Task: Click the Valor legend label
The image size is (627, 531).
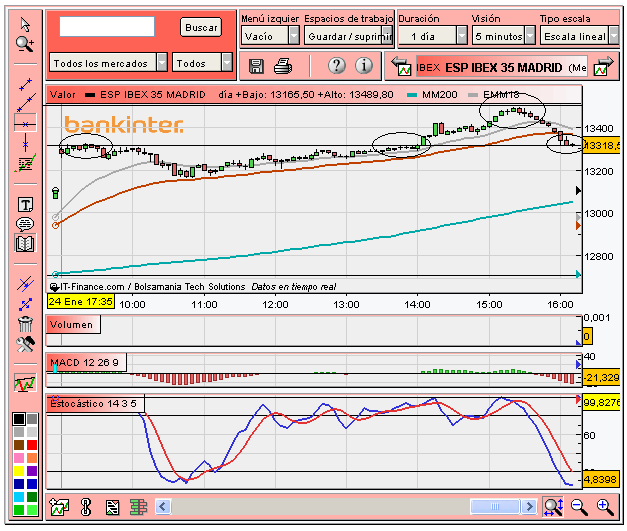Action: point(62,95)
